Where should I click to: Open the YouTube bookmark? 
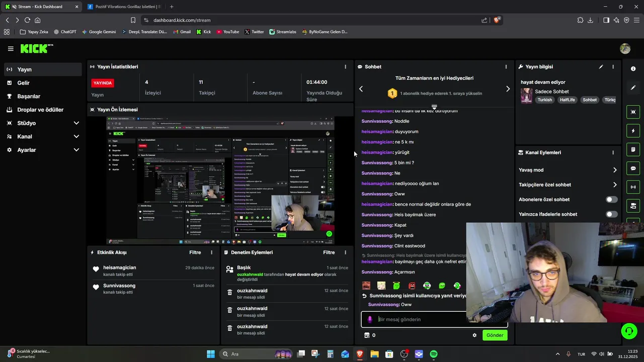pos(228,32)
